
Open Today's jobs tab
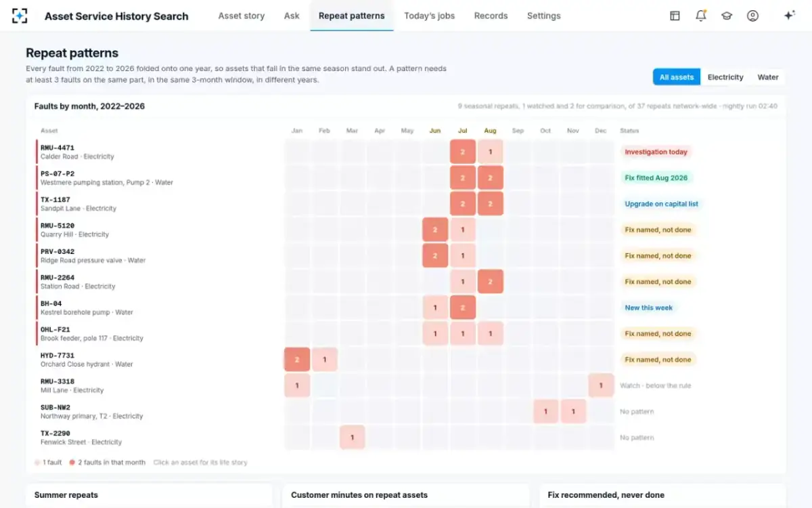pyautogui.click(x=430, y=16)
